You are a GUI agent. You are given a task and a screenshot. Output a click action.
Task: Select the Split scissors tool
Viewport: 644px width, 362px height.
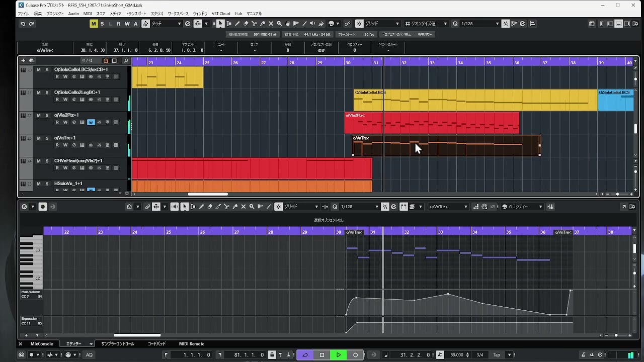[x=254, y=24]
